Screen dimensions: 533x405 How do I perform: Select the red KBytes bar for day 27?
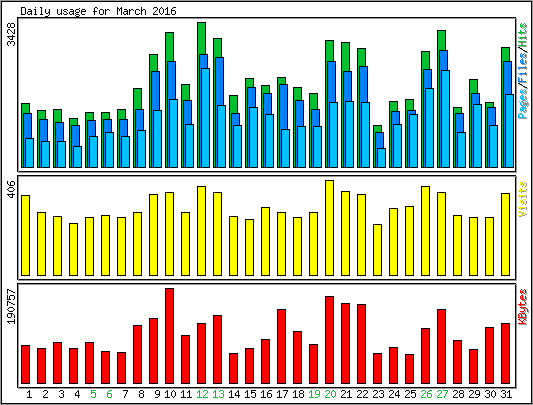pos(442,347)
